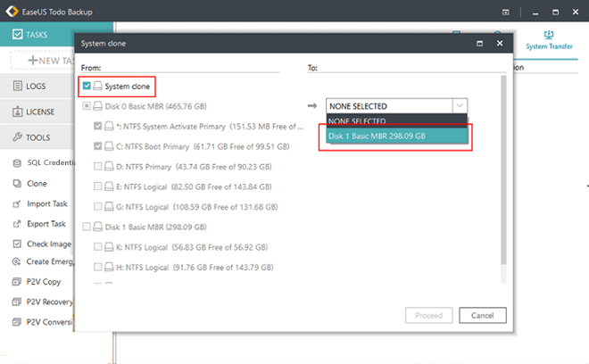Image resolution: width=589 pixels, height=364 pixels.
Task: Click the SQL Credential database icon
Action: click(x=17, y=163)
